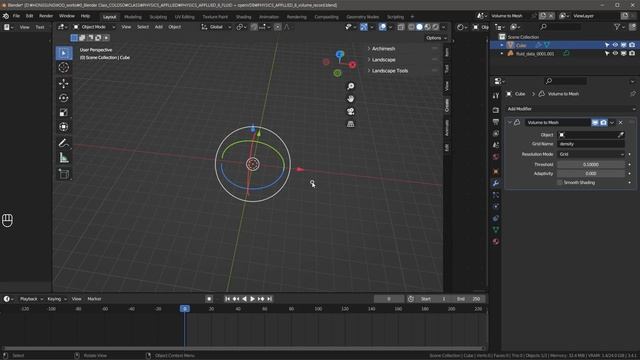
Task: Click the X axis on navigation gizmo
Action: click(x=352, y=64)
